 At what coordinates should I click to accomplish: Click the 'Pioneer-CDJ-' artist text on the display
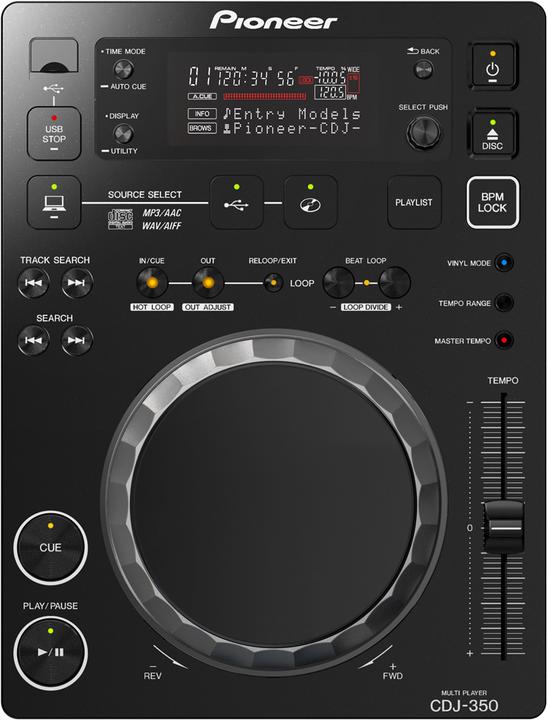(x=297, y=128)
